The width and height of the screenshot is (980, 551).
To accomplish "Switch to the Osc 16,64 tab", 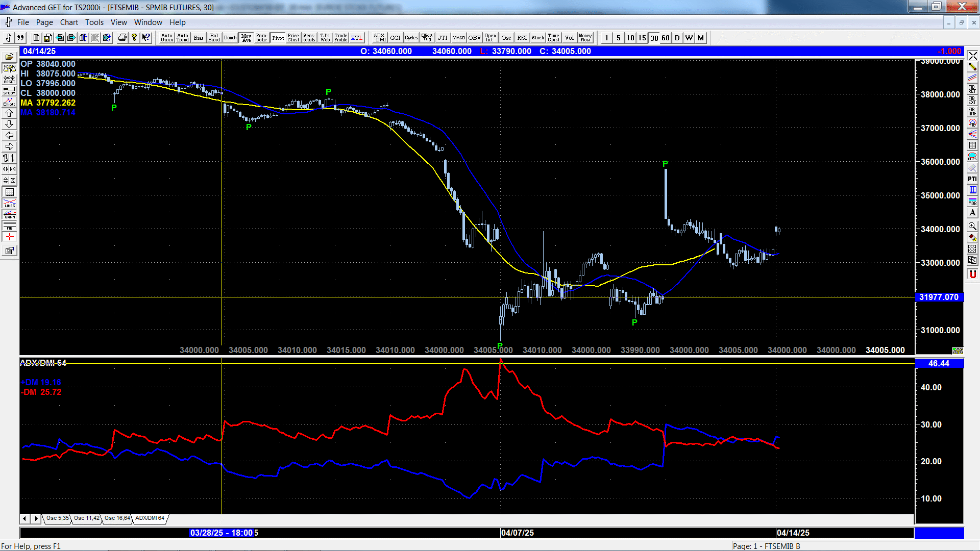I will [117, 518].
